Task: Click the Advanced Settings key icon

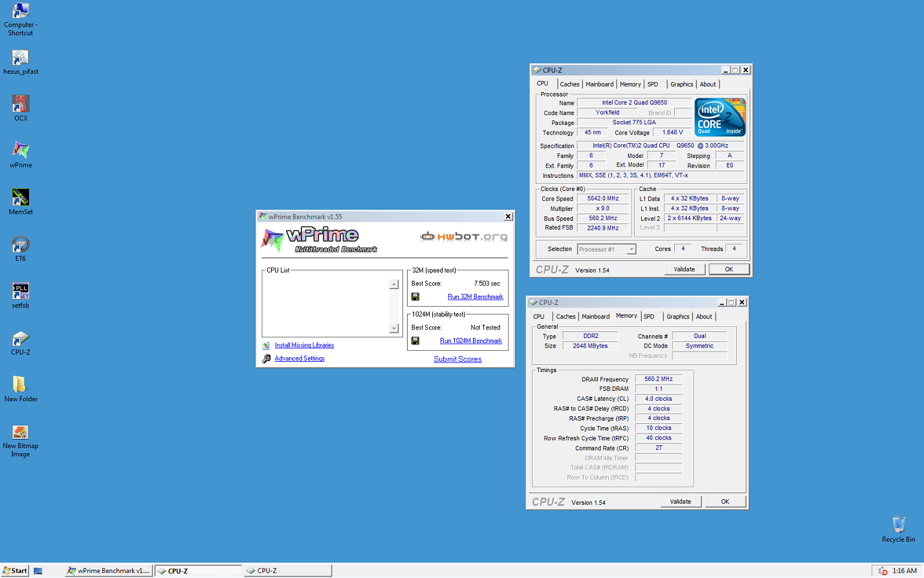Action: pos(266,359)
